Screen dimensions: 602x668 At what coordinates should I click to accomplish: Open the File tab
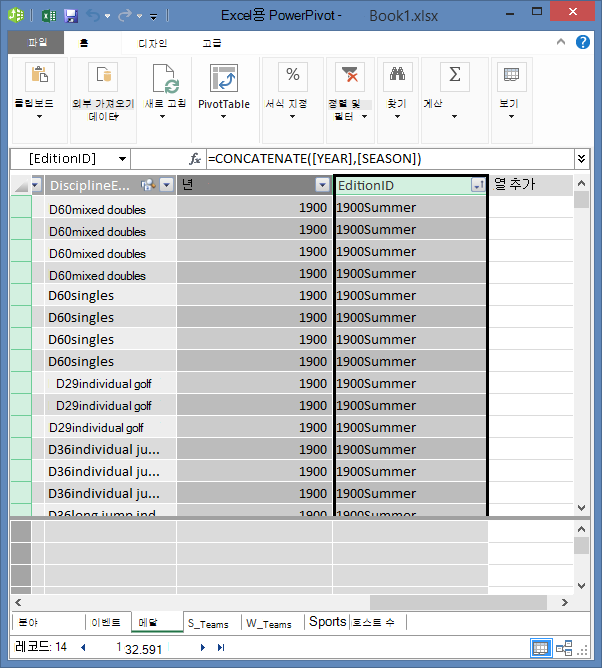point(37,42)
